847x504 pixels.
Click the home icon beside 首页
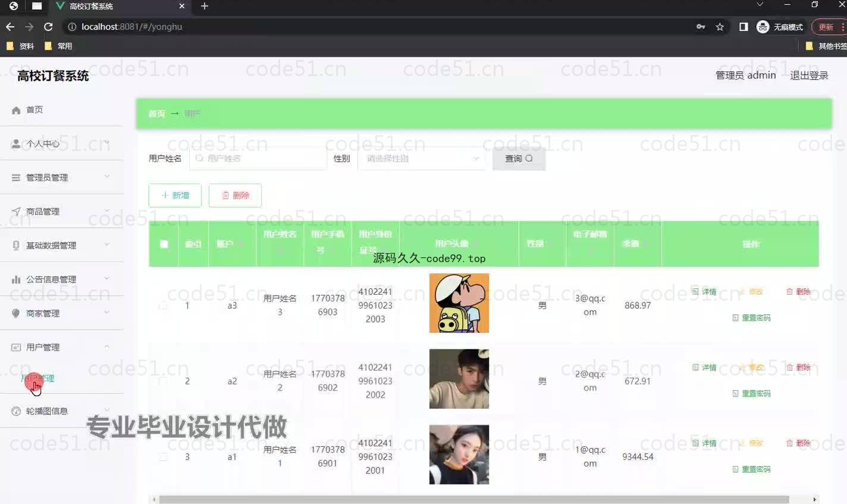point(16,110)
